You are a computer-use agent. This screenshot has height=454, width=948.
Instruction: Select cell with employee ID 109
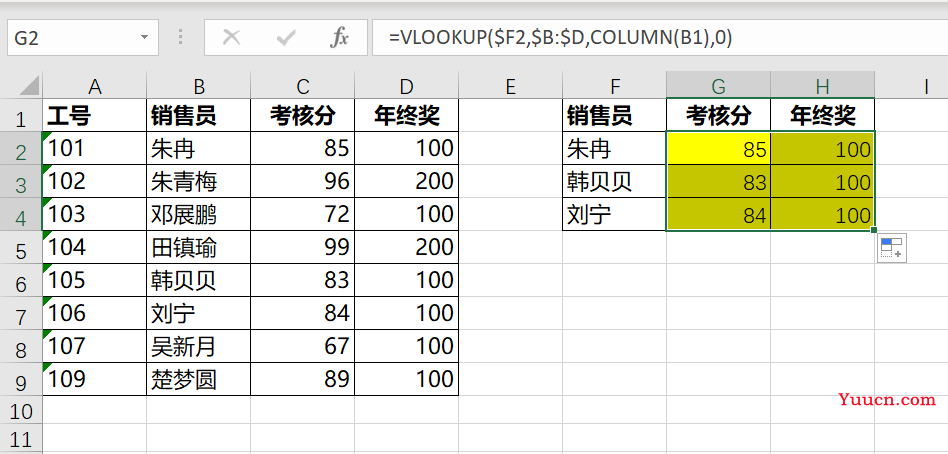[x=94, y=378]
